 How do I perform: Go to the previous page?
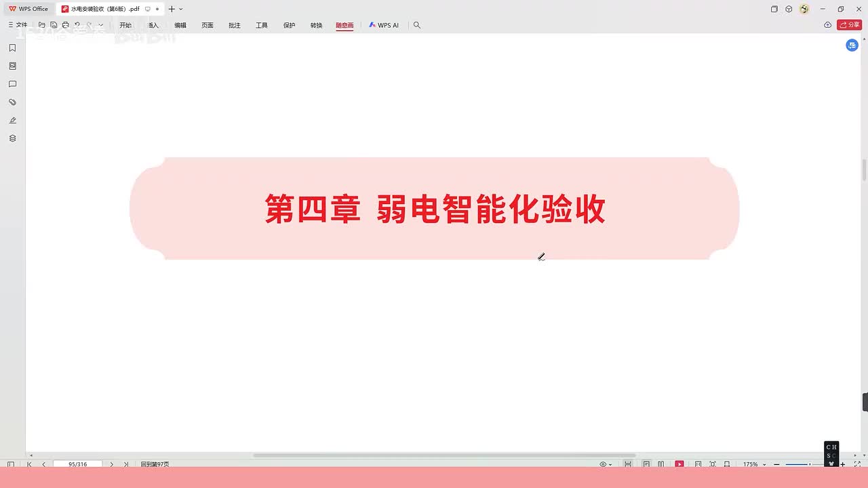coord(43,464)
